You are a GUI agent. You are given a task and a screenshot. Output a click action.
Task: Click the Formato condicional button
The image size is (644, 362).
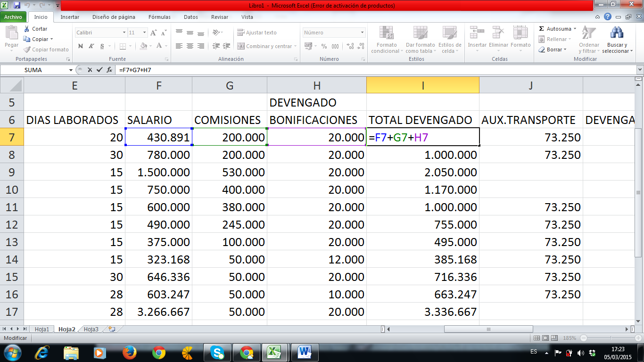tap(387, 40)
